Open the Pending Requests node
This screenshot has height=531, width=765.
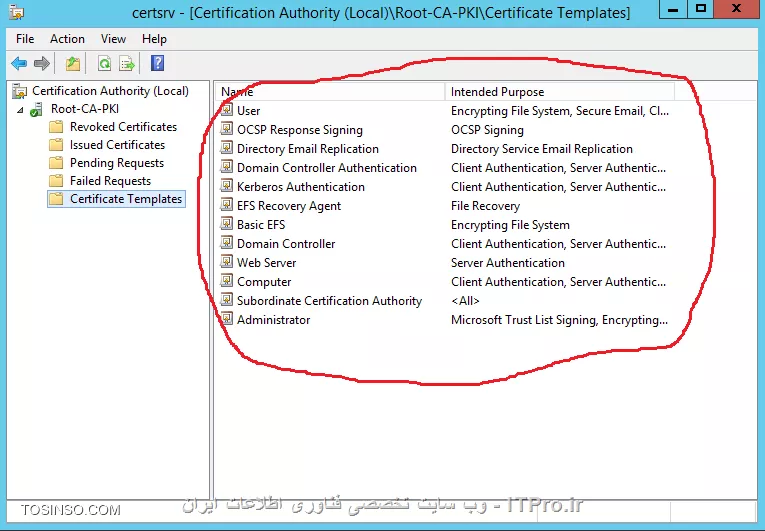coord(117,163)
